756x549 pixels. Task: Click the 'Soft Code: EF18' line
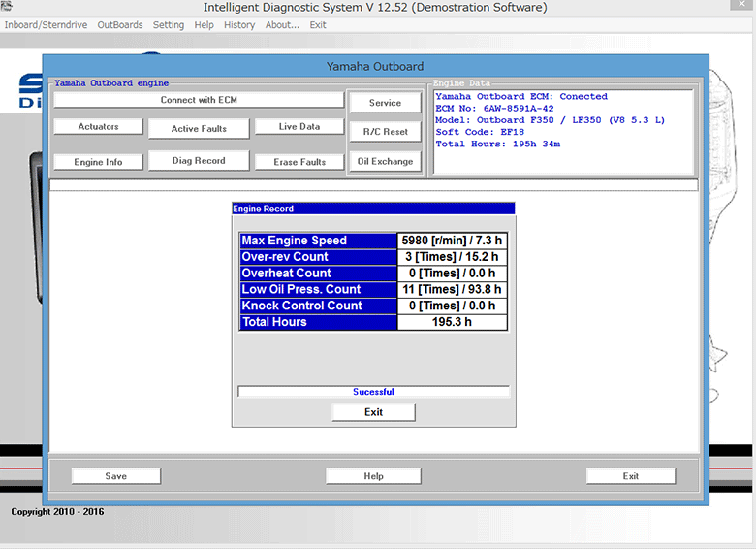(480, 132)
